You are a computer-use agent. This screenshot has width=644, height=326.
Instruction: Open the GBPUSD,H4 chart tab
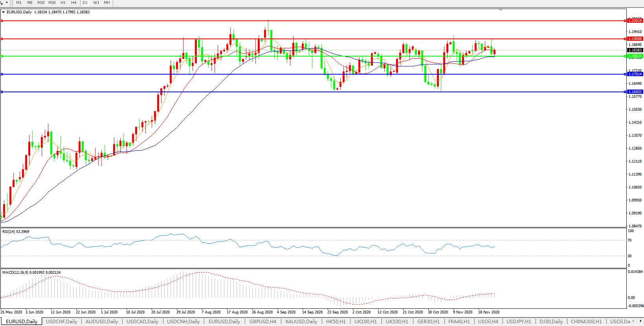[x=262, y=322]
